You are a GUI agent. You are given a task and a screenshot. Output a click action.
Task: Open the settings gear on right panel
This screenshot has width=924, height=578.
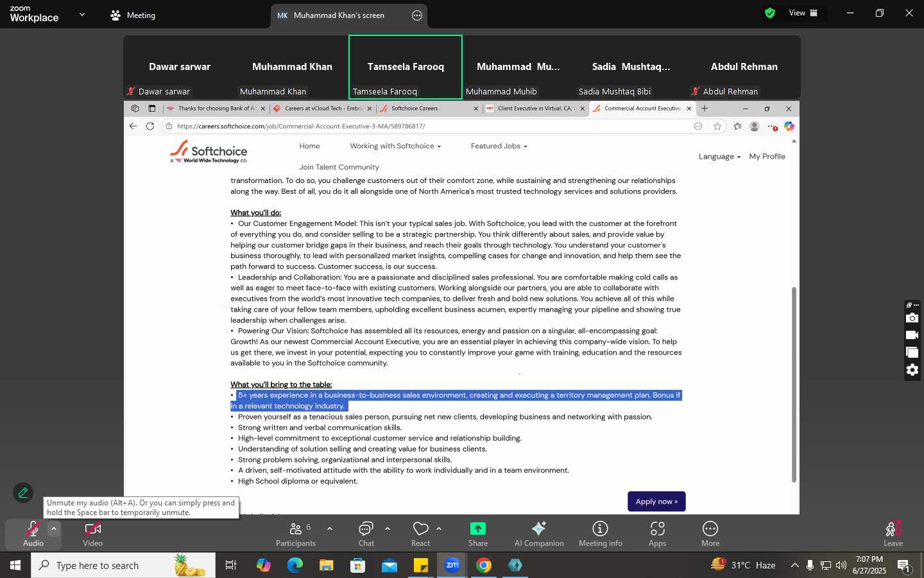[912, 370]
